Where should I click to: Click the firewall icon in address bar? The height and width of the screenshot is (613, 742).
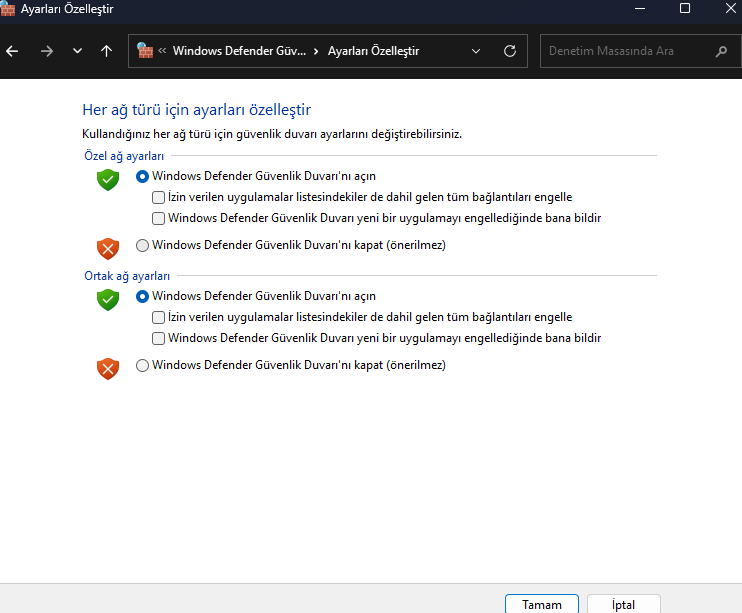click(145, 51)
